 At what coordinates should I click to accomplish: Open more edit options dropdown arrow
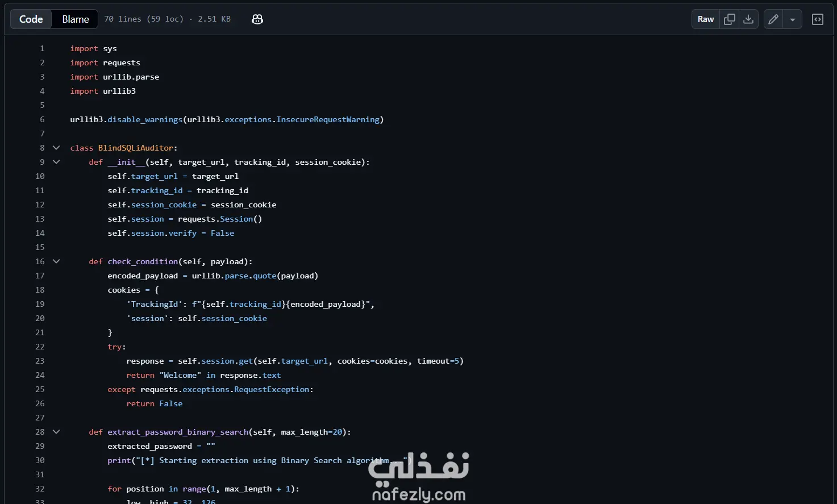pos(793,19)
